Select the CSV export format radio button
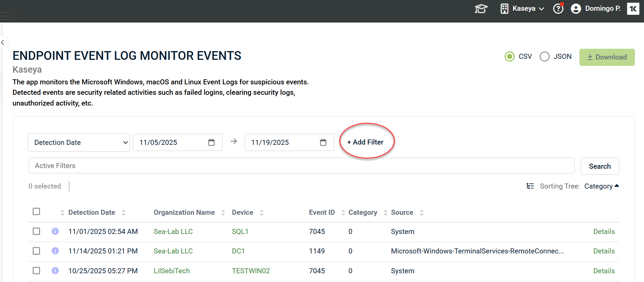644x282 pixels. click(x=510, y=56)
